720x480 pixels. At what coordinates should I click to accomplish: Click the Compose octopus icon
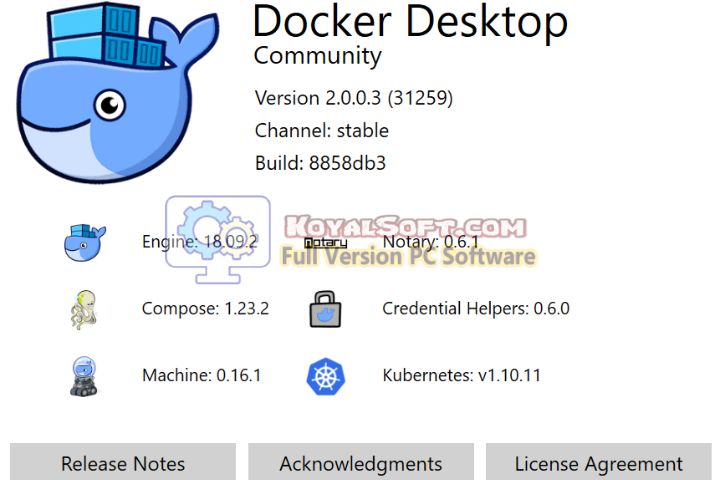tap(84, 310)
